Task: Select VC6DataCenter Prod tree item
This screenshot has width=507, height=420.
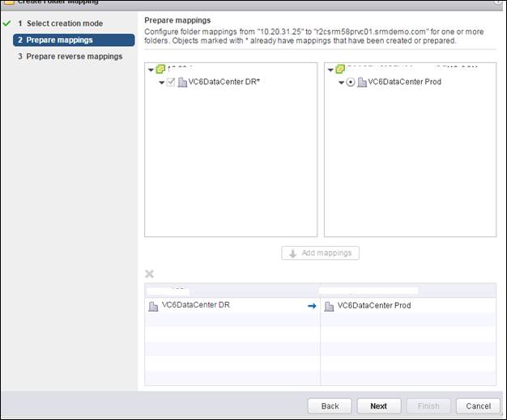Action: pyautogui.click(x=404, y=82)
